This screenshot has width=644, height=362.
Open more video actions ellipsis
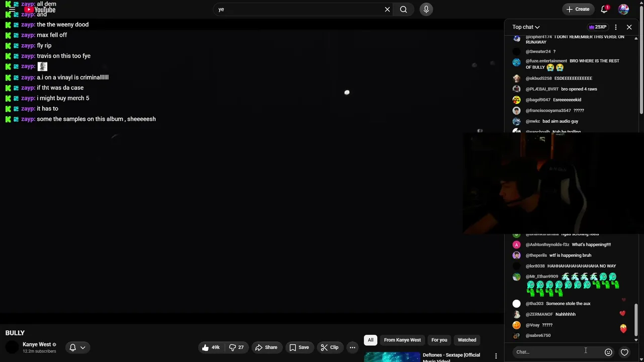pyautogui.click(x=352, y=347)
